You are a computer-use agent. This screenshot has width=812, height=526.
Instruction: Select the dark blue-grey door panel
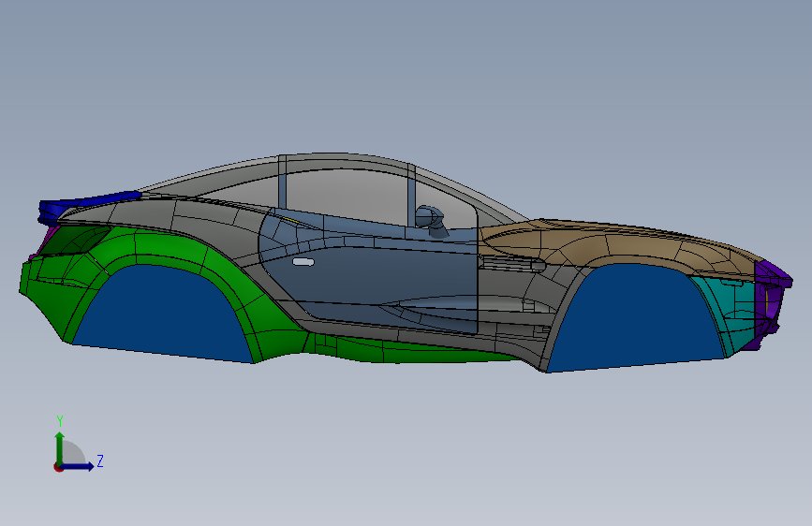coord(373,274)
